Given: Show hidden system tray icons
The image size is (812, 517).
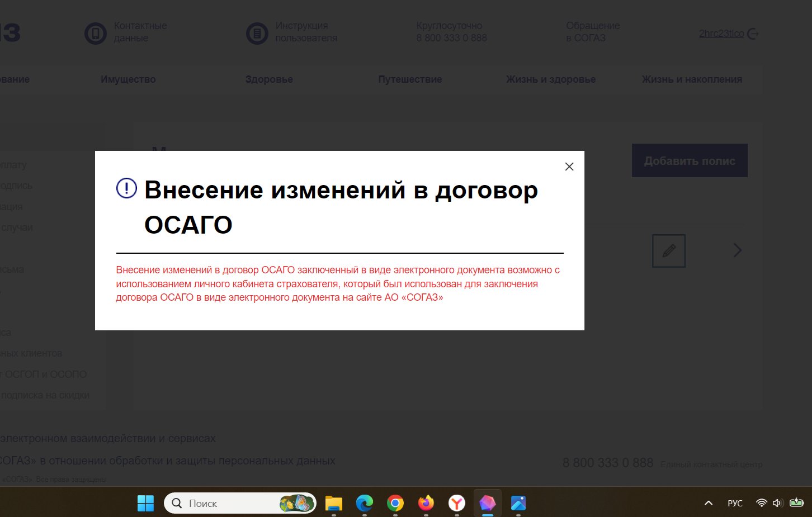Looking at the screenshot, I should click(x=709, y=503).
